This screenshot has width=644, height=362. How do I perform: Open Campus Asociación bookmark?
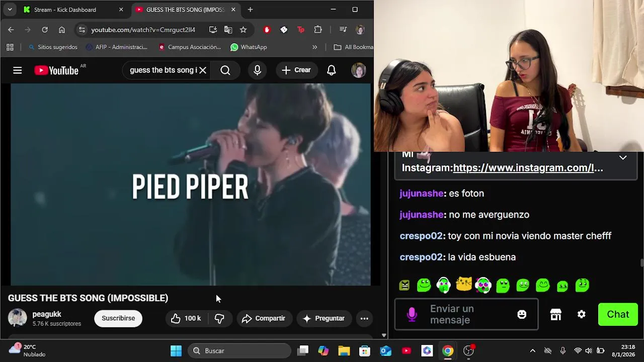point(190,47)
